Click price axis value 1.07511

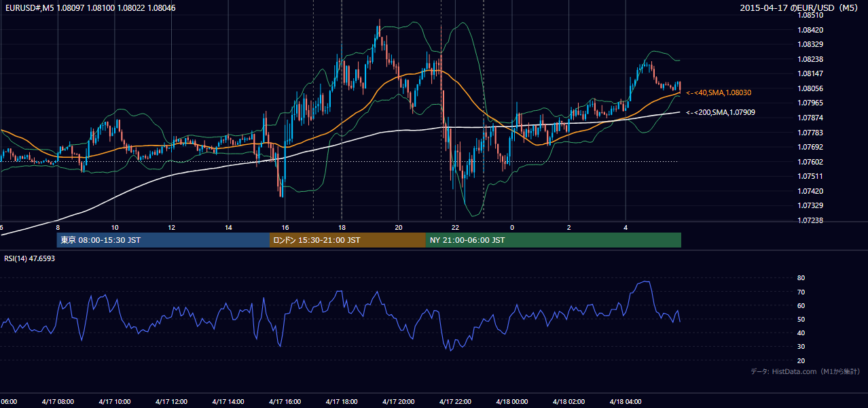pyautogui.click(x=810, y=176)
